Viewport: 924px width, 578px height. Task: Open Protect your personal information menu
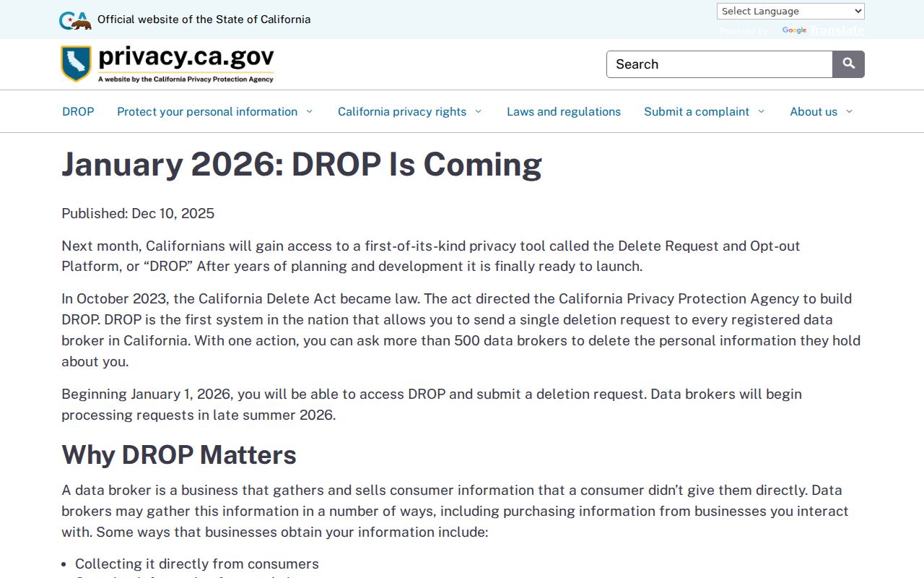click(x=207, y=111)
